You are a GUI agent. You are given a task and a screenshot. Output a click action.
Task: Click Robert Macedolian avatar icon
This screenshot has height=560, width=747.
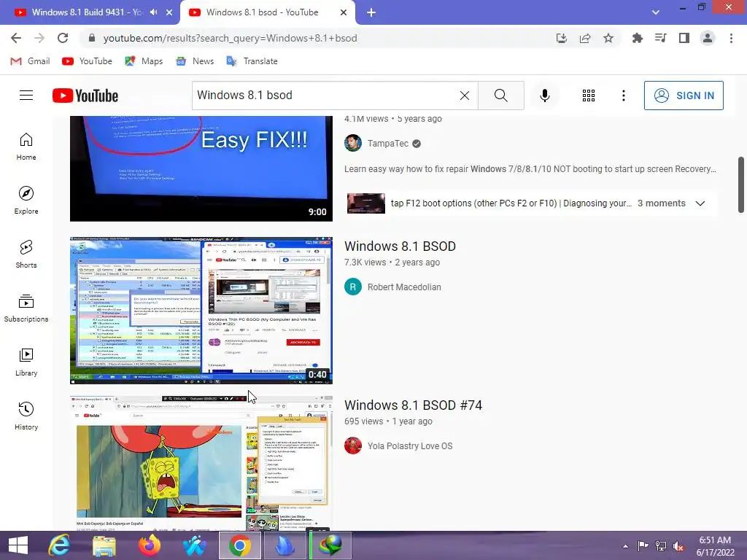click(353, 287)
